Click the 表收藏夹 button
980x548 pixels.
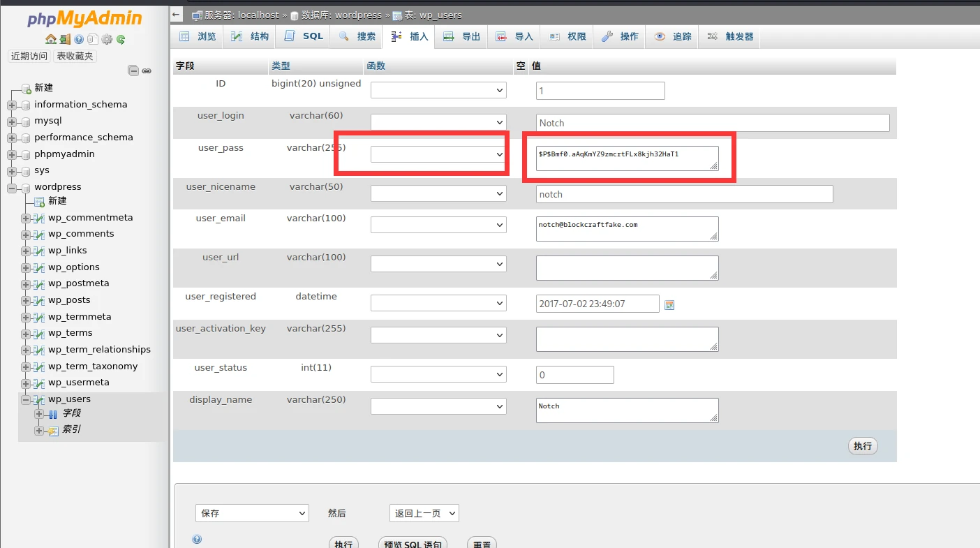tap(75, 57)
